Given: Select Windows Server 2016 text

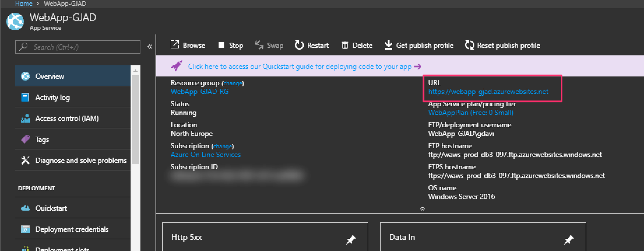Looking at the screenshot, I should tap(462, 197).
